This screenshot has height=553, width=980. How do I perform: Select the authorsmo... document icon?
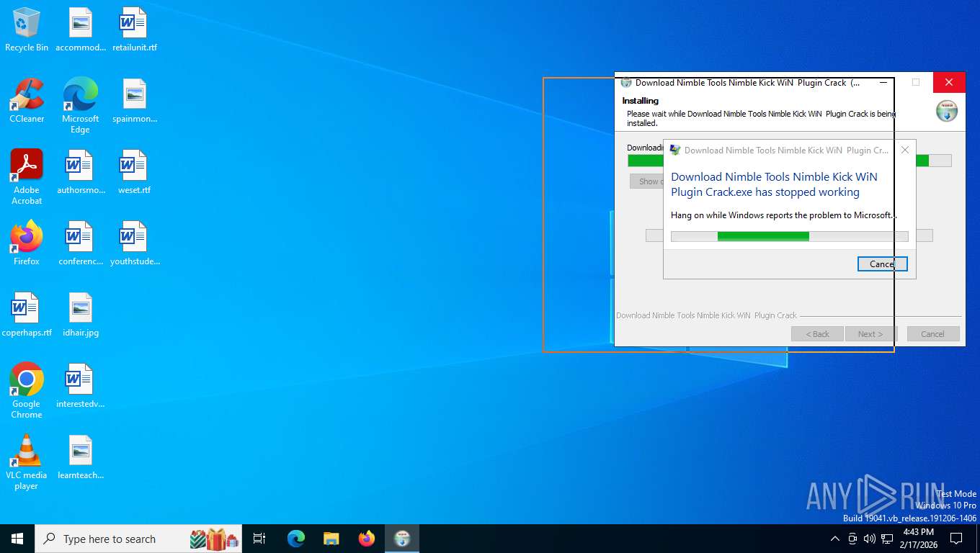pos(81,173)
